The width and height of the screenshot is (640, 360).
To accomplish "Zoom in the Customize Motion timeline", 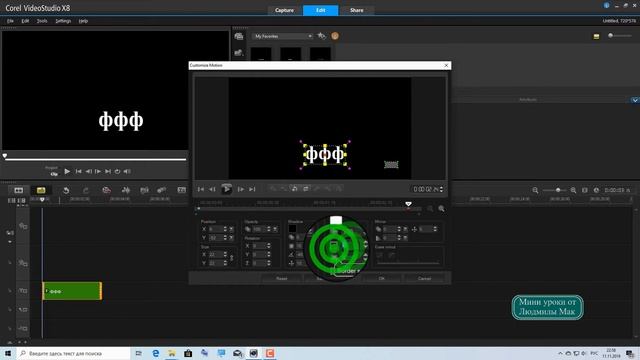I will coord(441,209).
